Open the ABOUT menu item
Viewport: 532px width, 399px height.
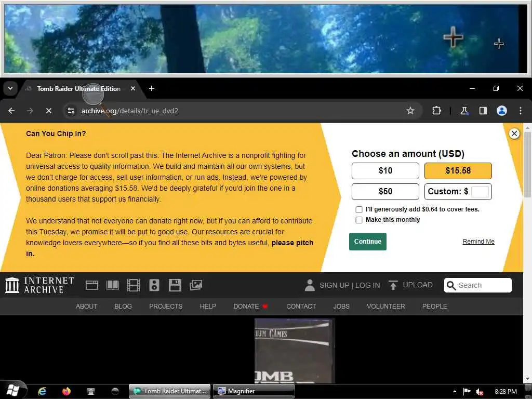(x=86, y=307)
